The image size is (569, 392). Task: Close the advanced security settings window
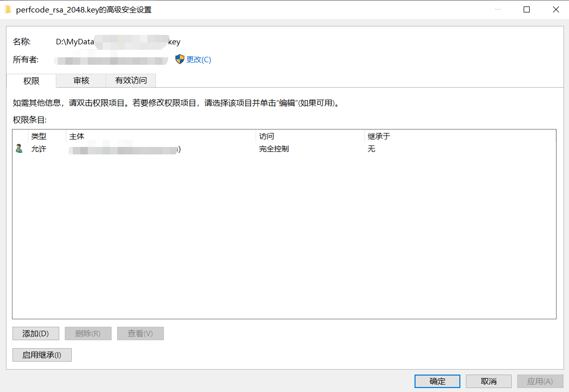coord(556,10)
